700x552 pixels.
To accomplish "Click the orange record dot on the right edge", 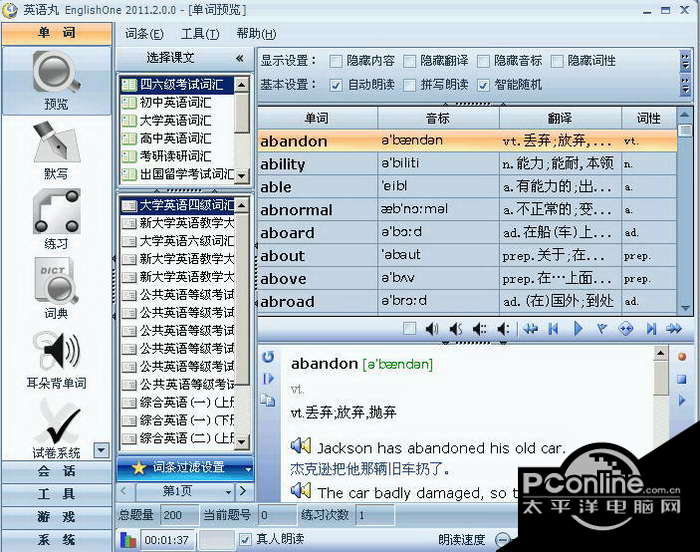I will pyautogui.click(x=682, y=356).
